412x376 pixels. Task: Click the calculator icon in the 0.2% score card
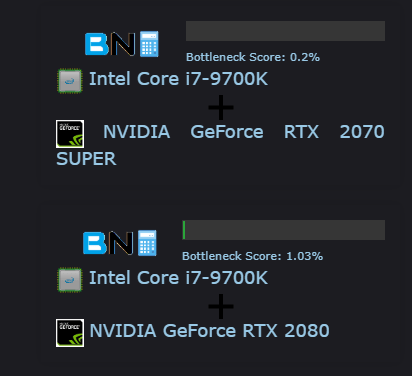[x=149, y=44]
